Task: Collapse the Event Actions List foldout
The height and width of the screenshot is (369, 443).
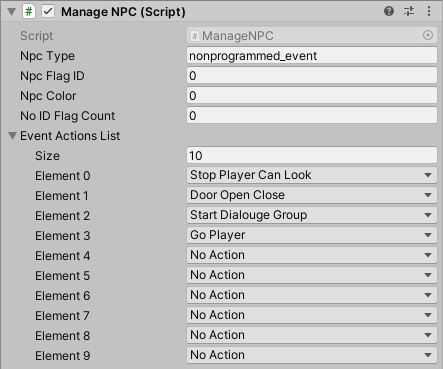Action: pyautogui.click(x=12, y=136)
